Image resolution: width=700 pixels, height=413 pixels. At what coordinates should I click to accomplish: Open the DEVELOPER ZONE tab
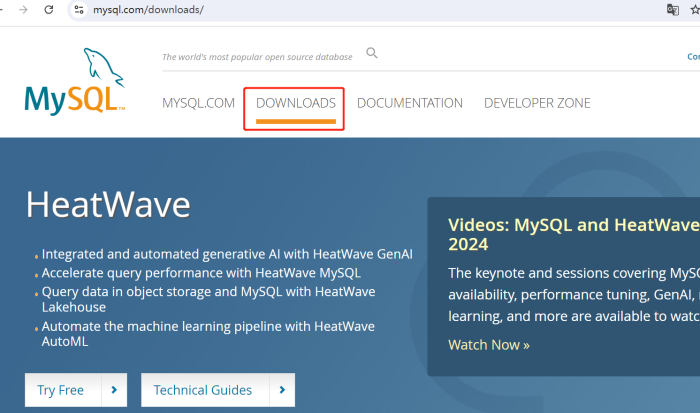pos(537,103)
